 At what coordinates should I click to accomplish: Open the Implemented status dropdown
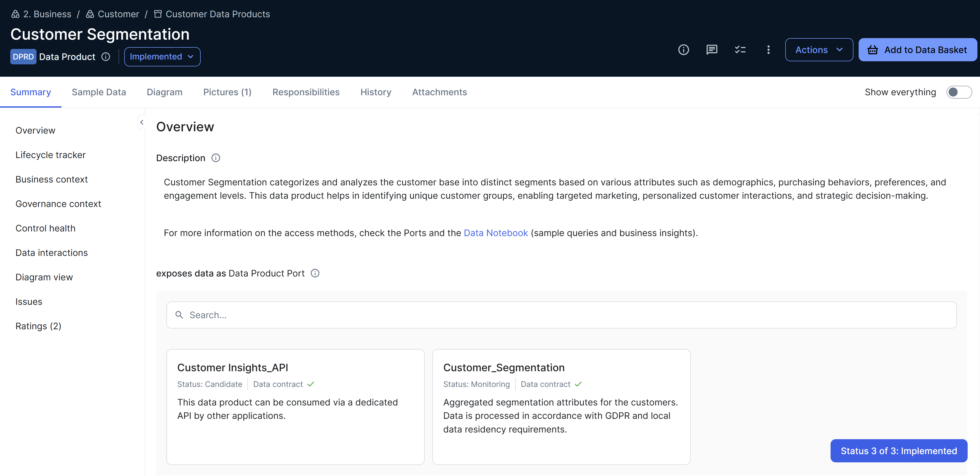click(x=163, y=57)
